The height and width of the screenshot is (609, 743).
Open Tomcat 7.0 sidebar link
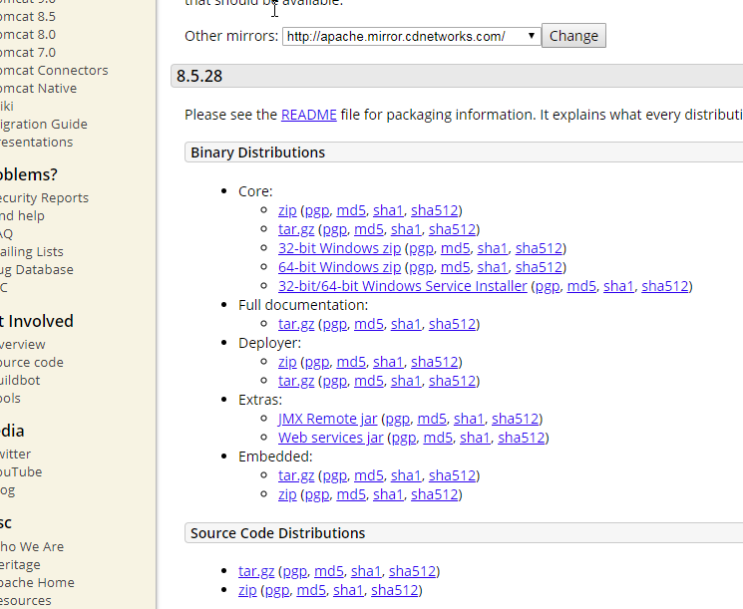coord(27,53)
